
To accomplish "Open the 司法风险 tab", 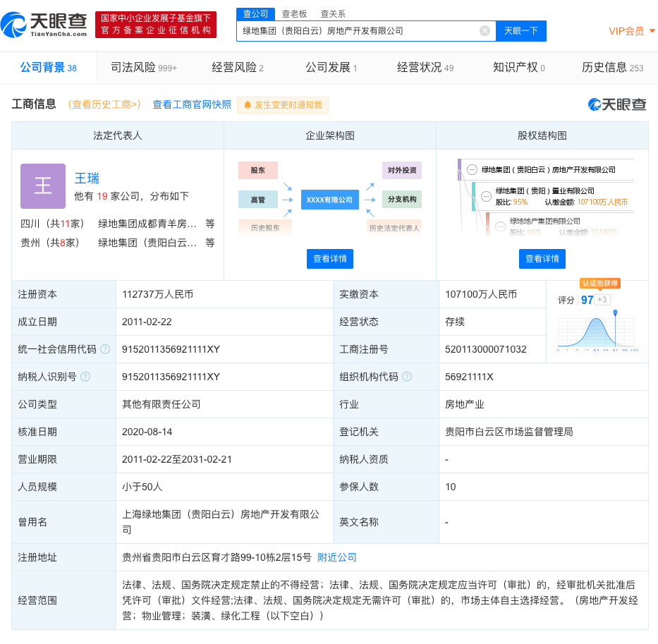I will (143, 68).
